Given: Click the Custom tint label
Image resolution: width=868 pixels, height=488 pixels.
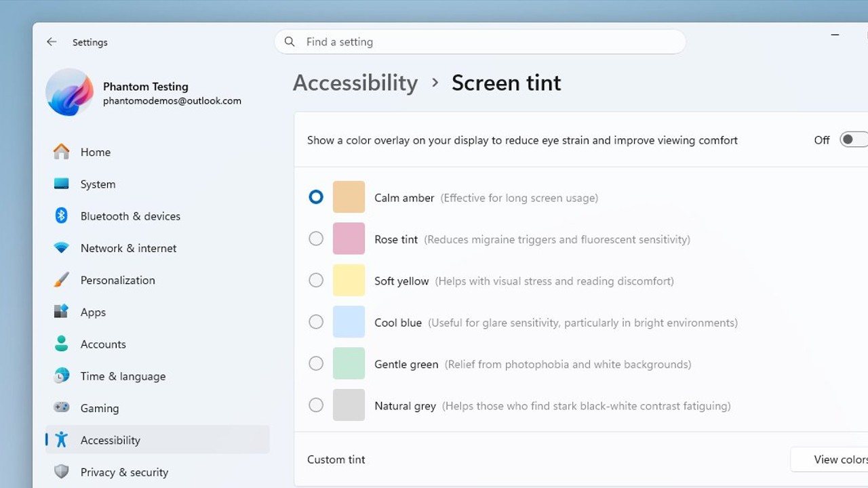Looking at the screenshot, I should (336, 460).
